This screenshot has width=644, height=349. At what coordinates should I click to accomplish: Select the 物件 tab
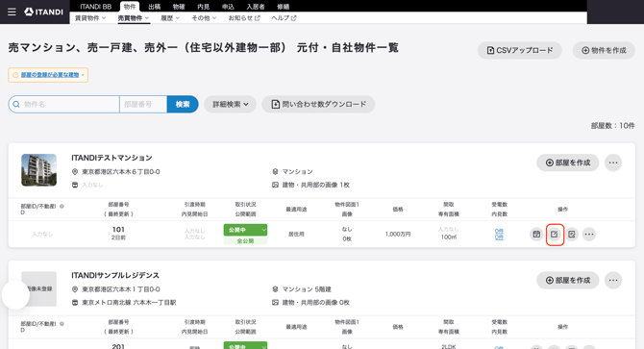pyautogui.click(x=130, y=6)
